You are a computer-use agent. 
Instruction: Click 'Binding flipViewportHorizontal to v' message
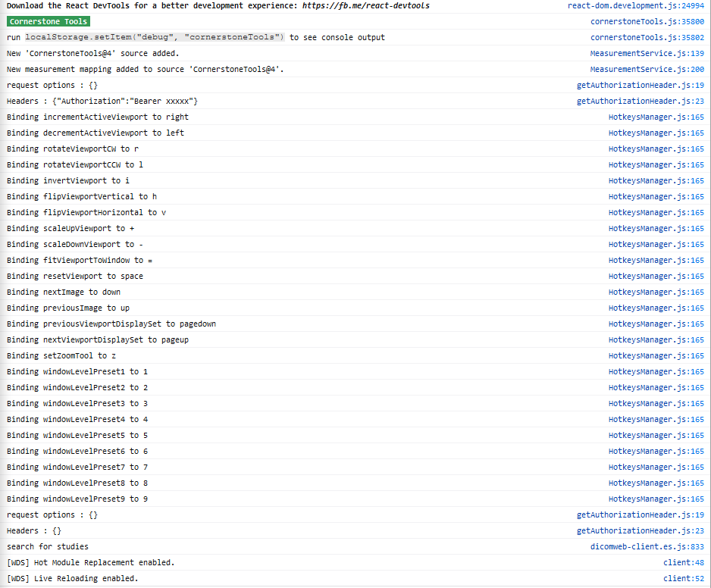(86, 213)
